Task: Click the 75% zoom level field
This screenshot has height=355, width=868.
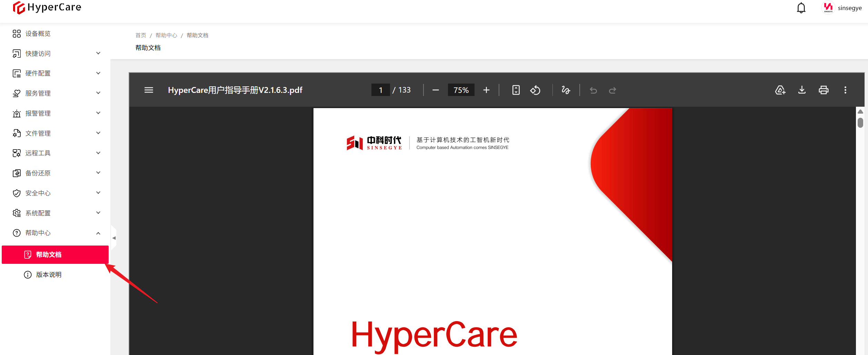Action: (461, 90)
